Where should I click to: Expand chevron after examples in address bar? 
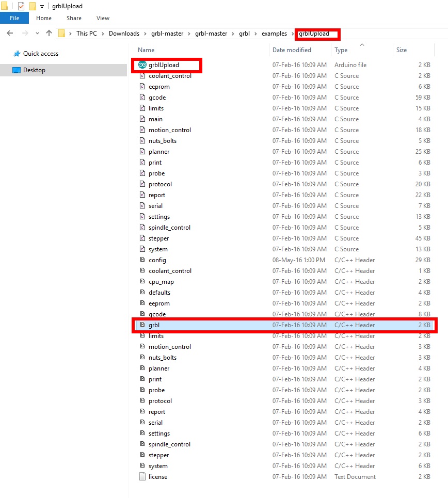[x=293, y=34]
